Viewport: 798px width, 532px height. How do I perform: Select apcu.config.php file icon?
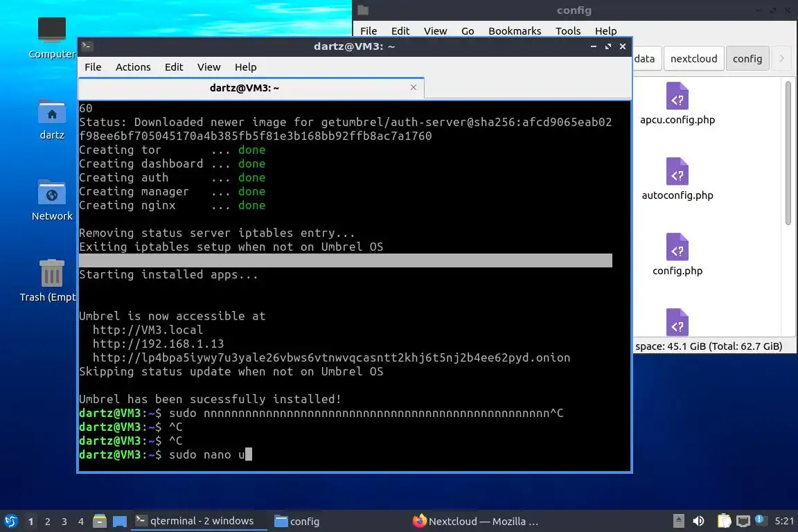[x=677, y=96]
